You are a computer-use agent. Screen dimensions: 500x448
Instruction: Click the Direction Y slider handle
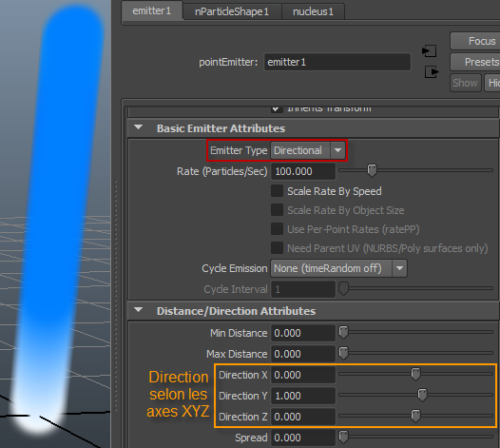[422, 395]
